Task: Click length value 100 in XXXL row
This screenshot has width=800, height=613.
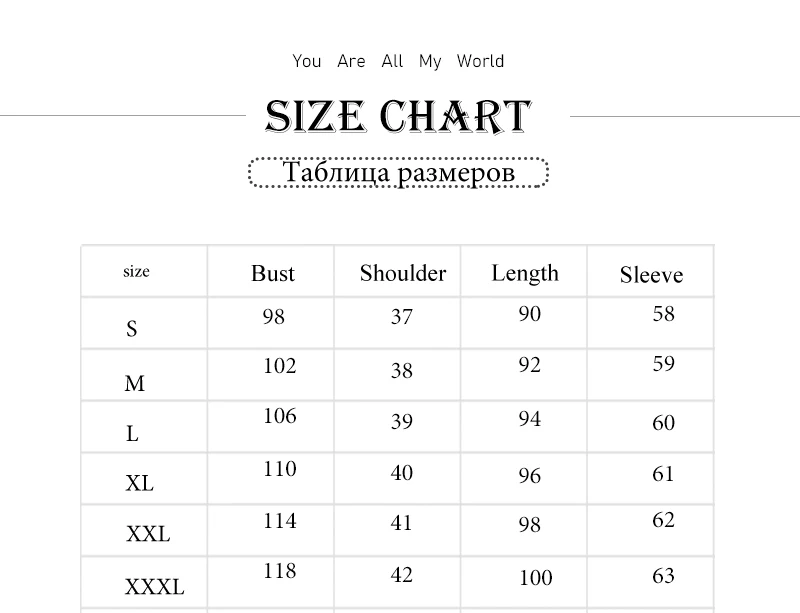Action: pyautogui.click(x=536, y=577)
